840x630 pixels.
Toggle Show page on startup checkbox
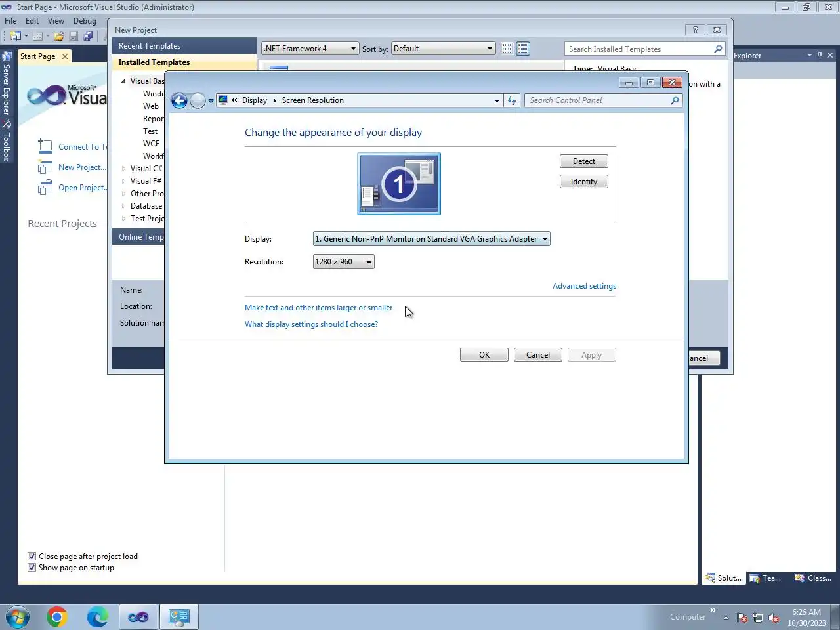(x=31, y=568)
